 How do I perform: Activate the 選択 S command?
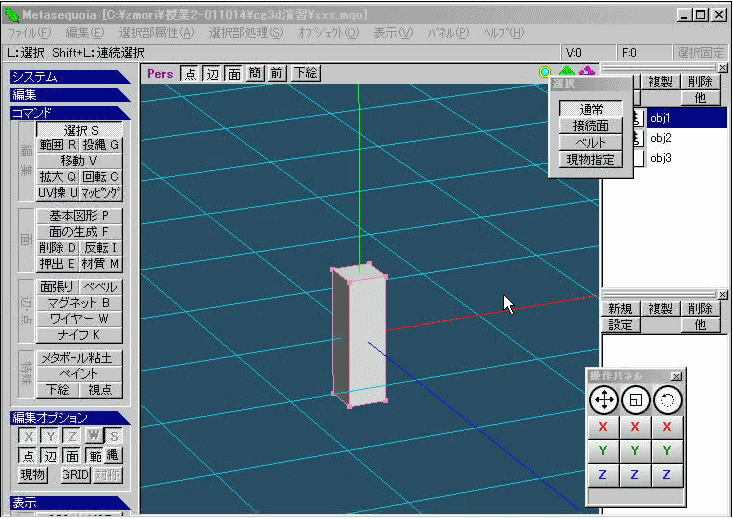click(79, 130)
